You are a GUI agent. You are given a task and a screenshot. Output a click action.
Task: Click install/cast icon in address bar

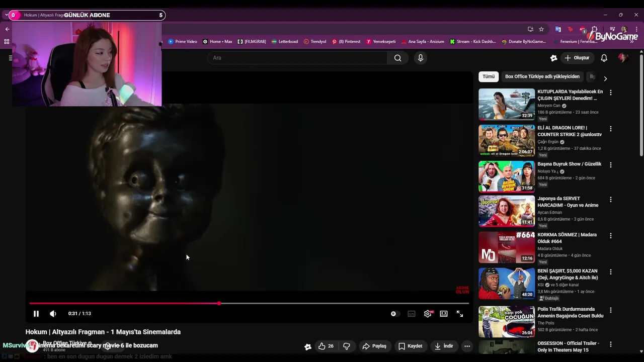pos(530,29)
